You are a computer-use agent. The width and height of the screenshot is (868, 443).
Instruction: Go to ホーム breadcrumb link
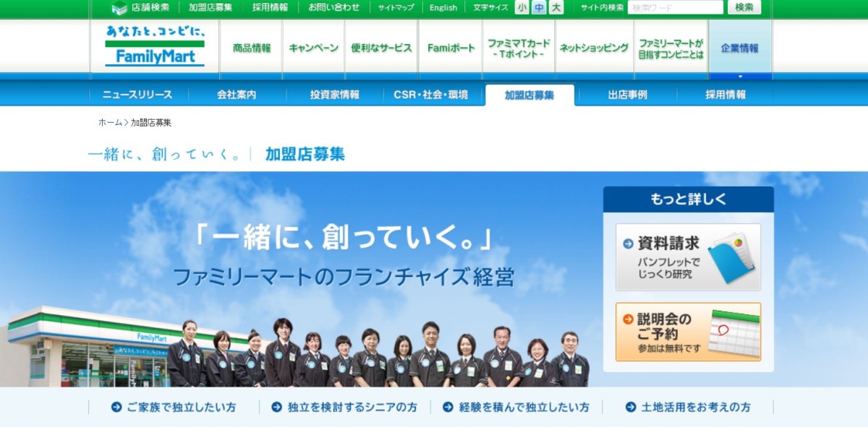coord(110,123)
